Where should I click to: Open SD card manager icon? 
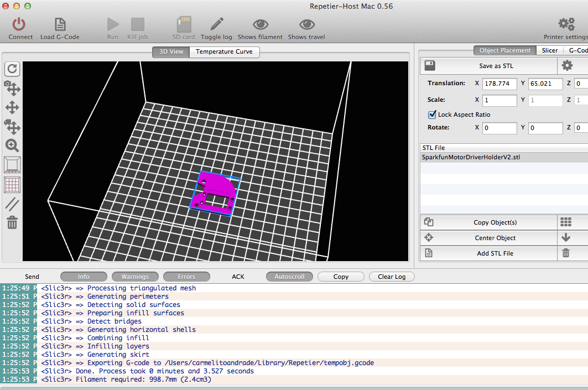pos(184,24)
